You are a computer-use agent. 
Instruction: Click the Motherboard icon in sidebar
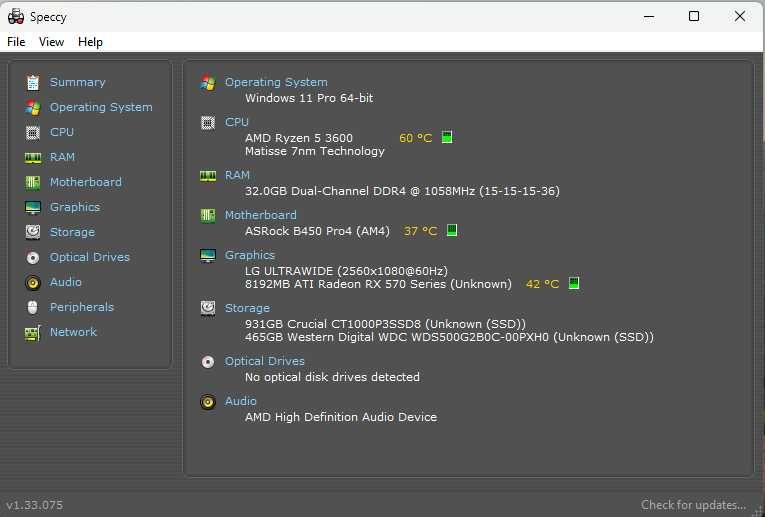tap(33, 182)
